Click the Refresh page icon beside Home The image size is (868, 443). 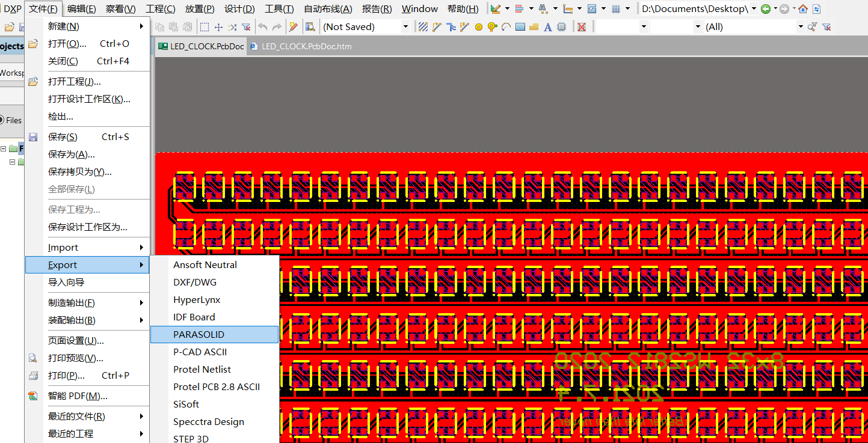(816, 9)
